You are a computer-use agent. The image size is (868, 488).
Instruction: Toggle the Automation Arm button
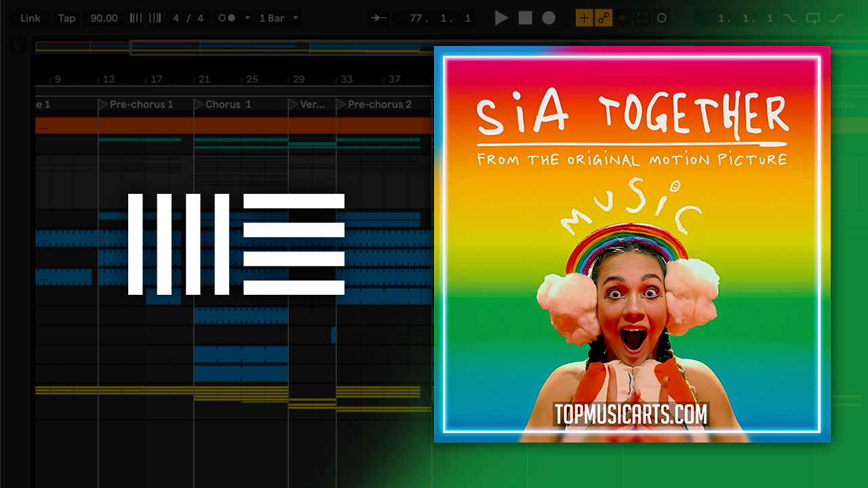pos(603,18)
